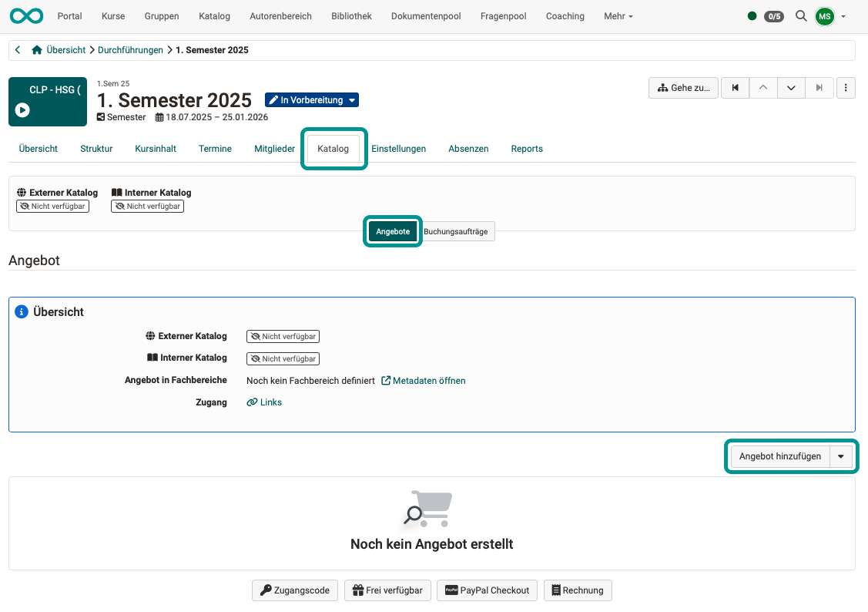868x612 pixels.
Task: Open the three-dot options menu
Action: coord(846,87)
